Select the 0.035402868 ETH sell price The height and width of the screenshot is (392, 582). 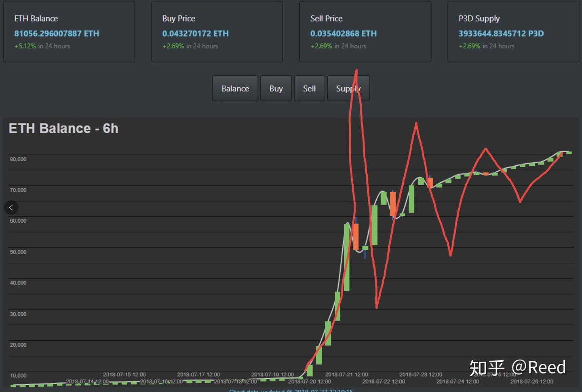pyautogui.click(x=344, y=34)
